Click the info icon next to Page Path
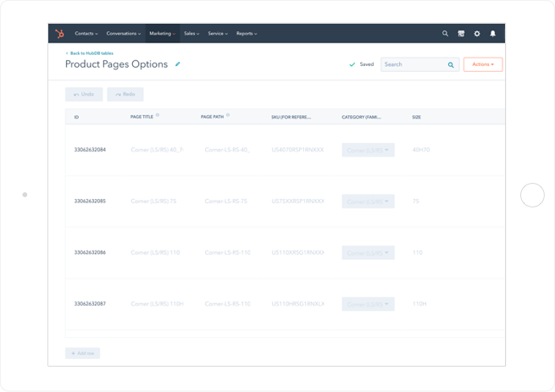This screenshot has width=555, height=392. click(228, 115)
